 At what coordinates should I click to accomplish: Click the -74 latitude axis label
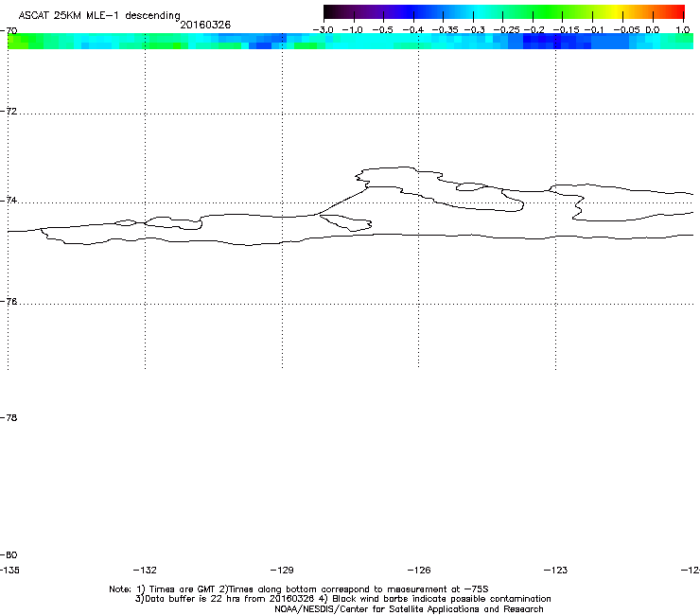[9, 200]
